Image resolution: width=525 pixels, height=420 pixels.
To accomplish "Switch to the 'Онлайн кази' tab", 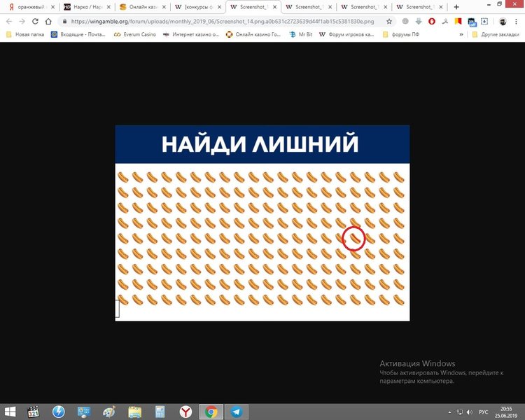I will click(x=143, y=7).
